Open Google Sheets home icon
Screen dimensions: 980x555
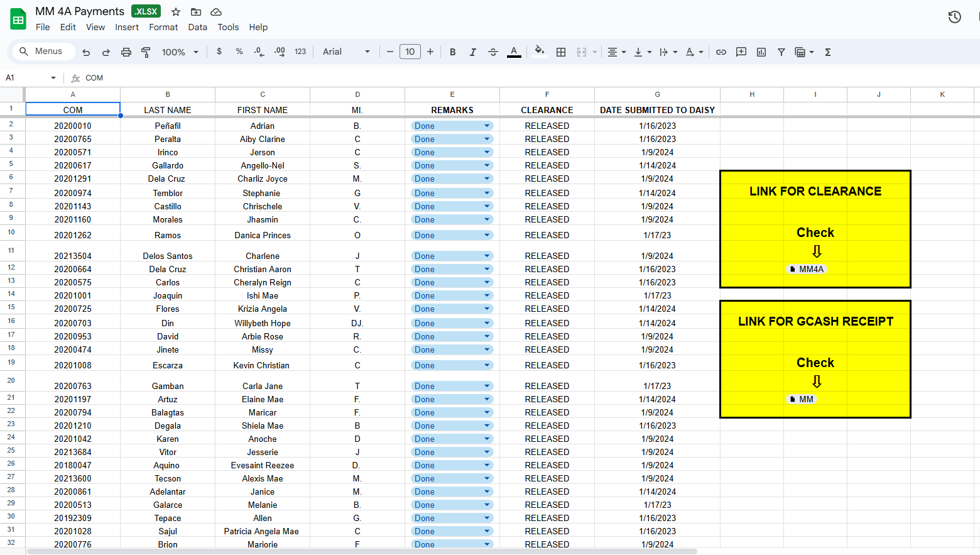click(18, 19)
